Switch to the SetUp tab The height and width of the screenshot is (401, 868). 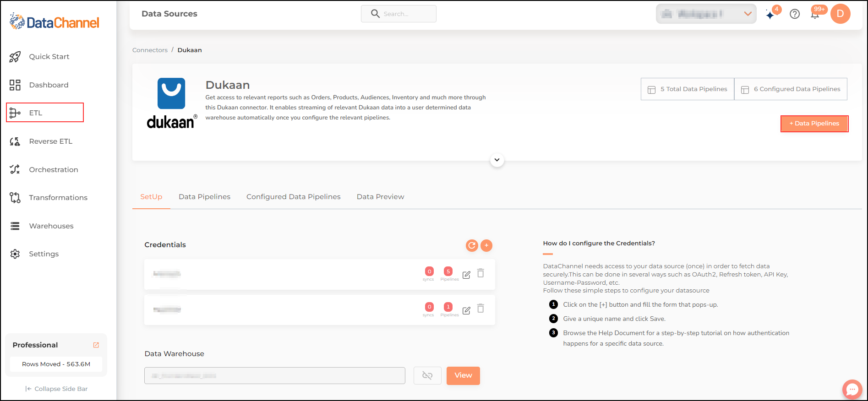tap(151, 197)
